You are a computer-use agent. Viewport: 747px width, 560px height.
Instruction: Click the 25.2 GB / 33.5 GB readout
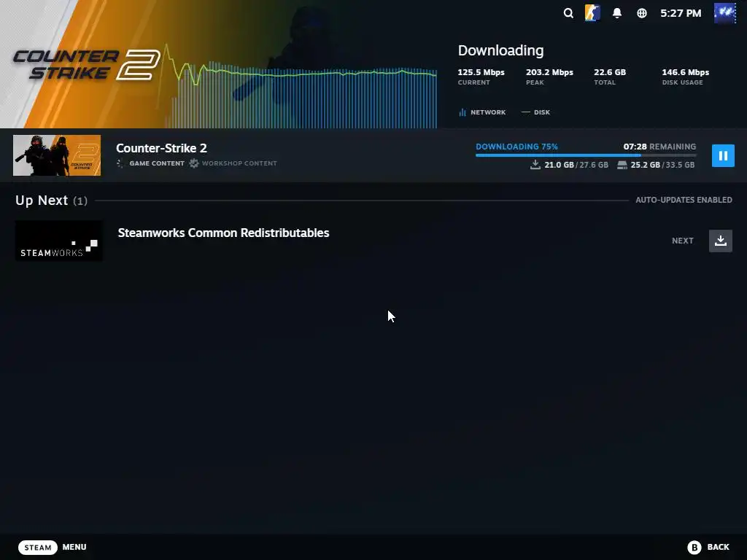coord(662,165)
